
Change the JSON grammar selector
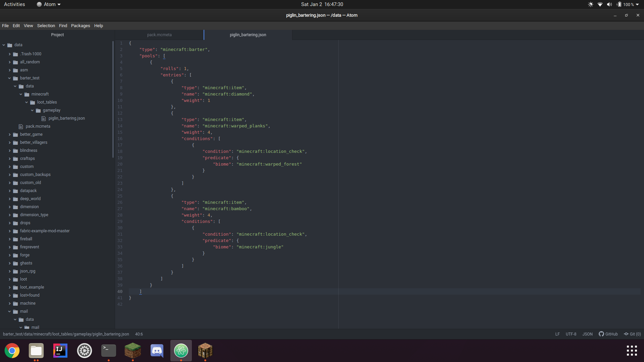(x=587, y=334)
